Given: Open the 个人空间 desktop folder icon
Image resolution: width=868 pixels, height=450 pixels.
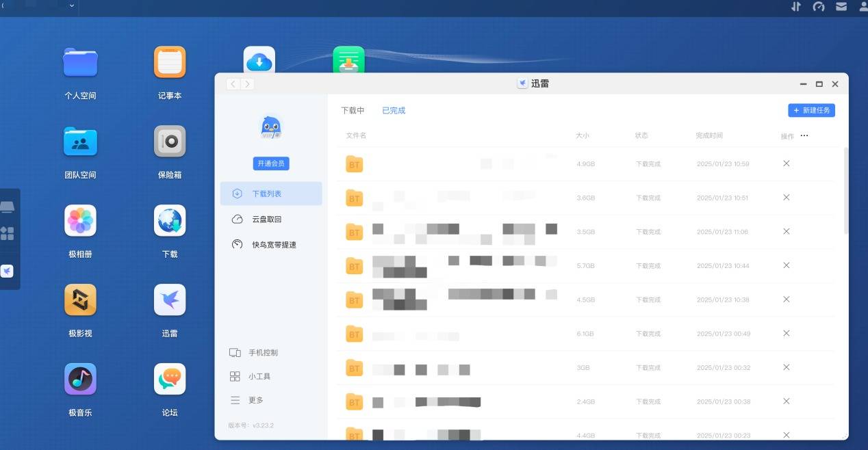Looking at the screenshot, I should (x=80, y=62).
